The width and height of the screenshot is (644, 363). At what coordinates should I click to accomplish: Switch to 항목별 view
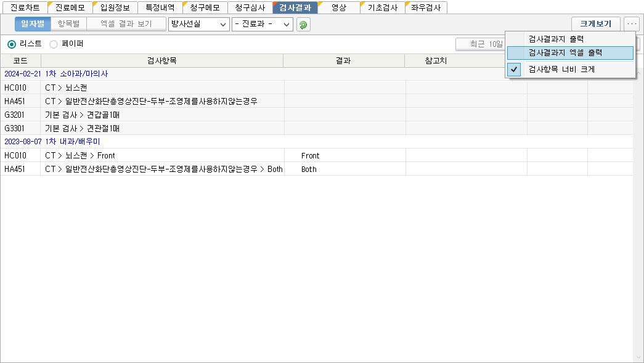[68, 24]
